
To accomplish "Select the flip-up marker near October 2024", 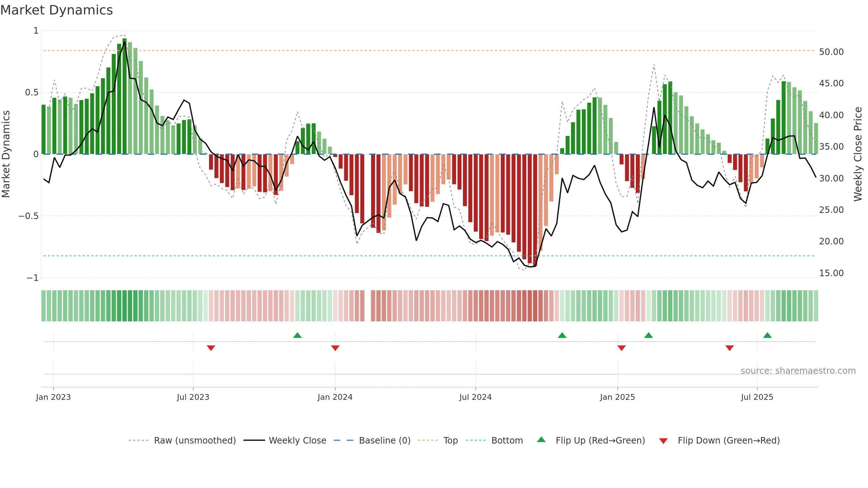I will click(562, 335).
